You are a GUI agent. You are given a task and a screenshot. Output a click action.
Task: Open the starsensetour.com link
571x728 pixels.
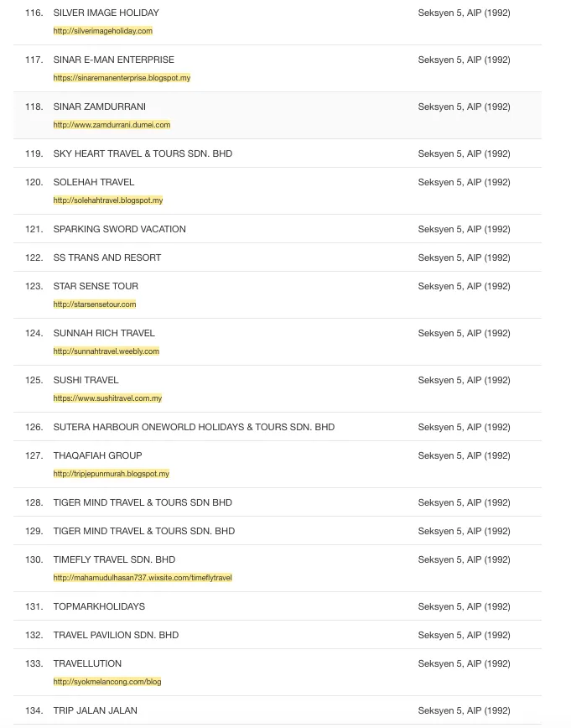click(x=94, y=304)
